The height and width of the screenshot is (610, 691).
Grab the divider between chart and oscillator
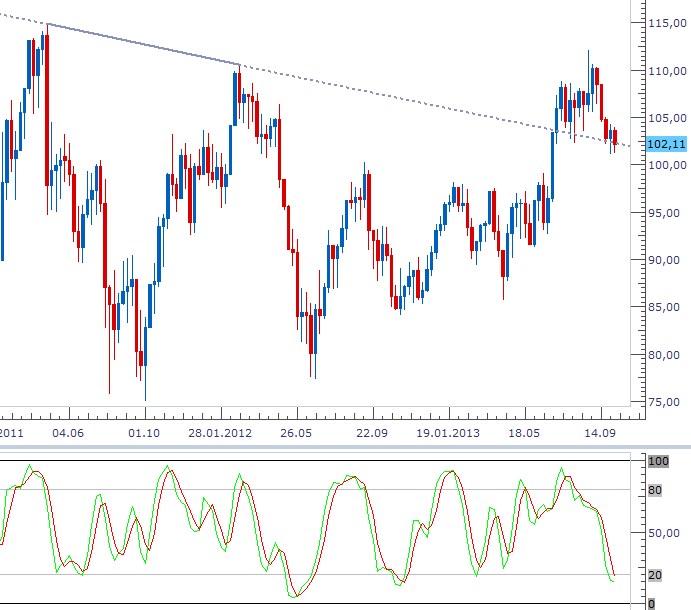(345, 446)
